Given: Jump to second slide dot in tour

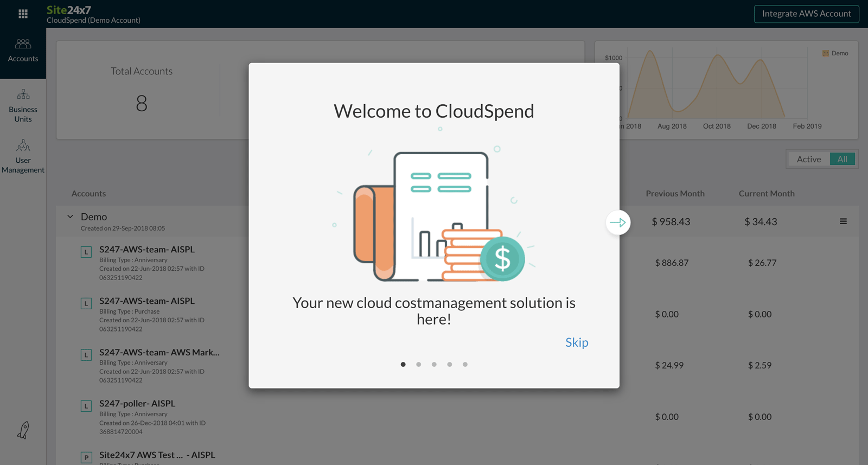Looking at the screenshot, I should pyautogui.click(x=419, y=365).
